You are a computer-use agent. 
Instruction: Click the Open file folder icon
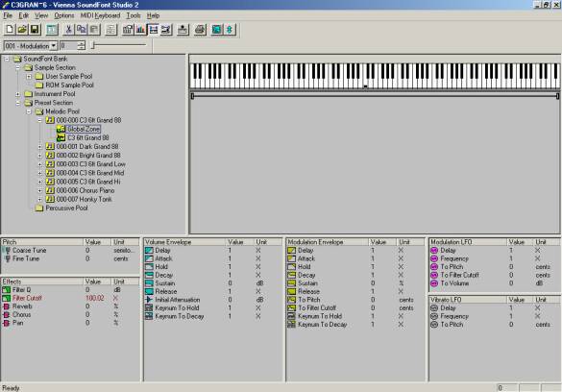click(22, 30)
